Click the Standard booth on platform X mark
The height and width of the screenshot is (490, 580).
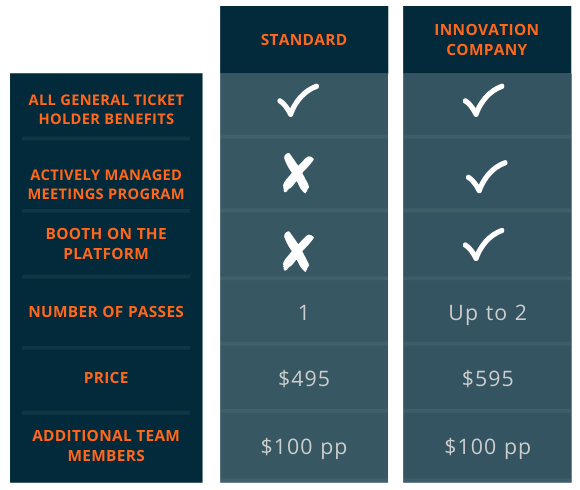pos(298,251)
